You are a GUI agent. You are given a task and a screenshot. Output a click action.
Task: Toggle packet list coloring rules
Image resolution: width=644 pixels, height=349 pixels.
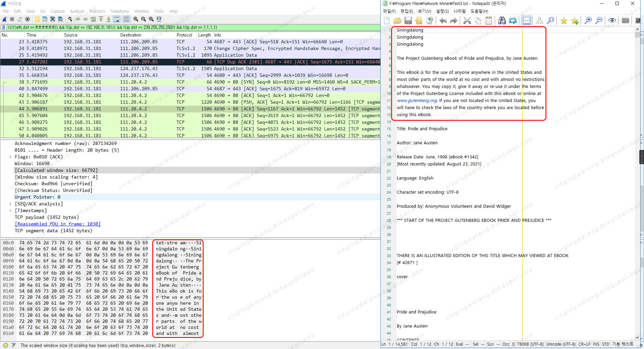[126, 19]
